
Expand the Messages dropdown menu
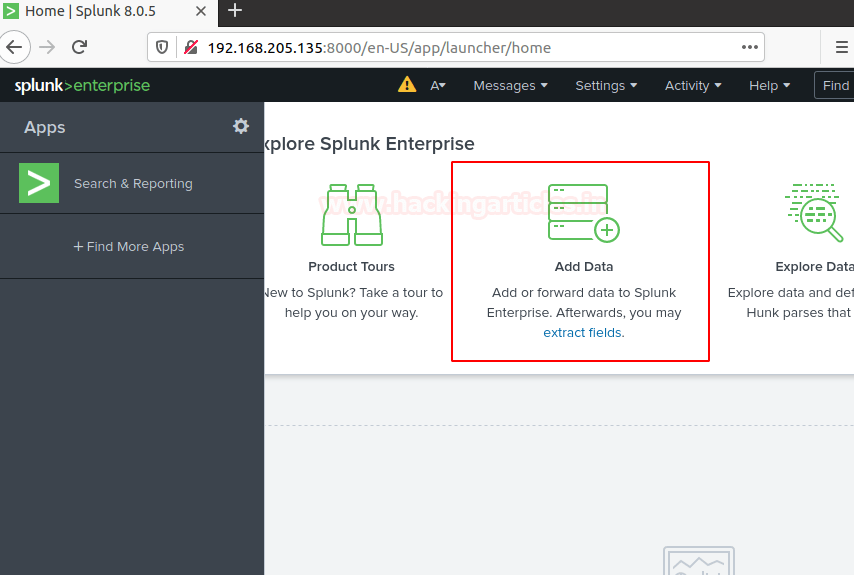(510, 86)
